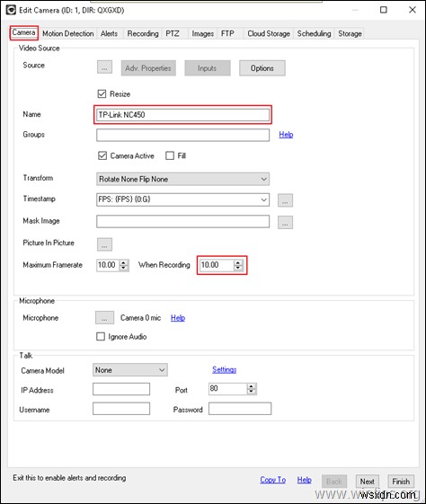
Task: Enable the Fill checkbox
Action: (x=170, y=156)
